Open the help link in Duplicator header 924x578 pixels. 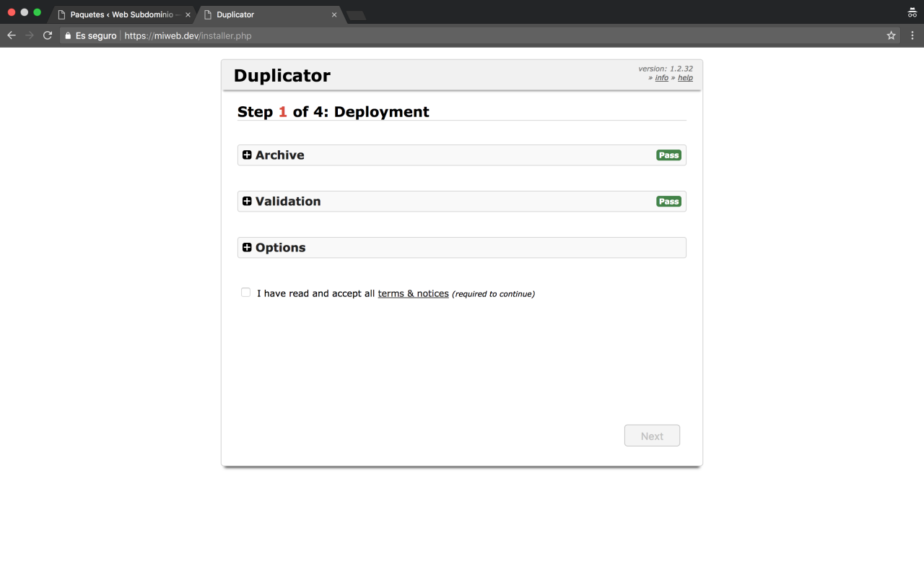pyautogui.click(x=685, y=78)
